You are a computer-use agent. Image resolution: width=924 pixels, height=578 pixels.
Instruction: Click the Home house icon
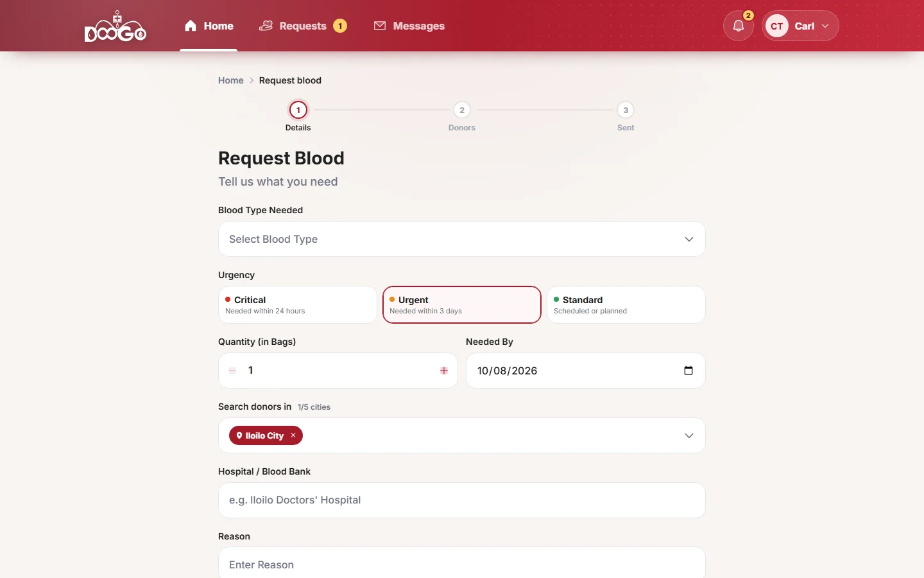pyautogui.click(x=191, y=26)
